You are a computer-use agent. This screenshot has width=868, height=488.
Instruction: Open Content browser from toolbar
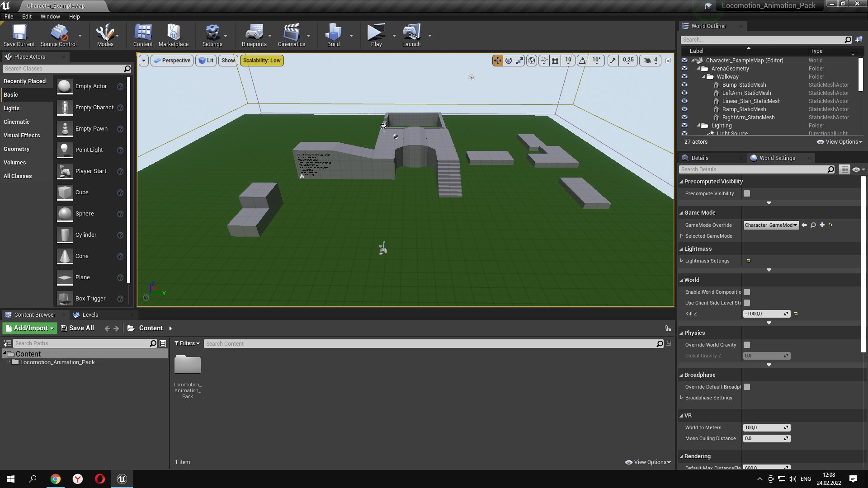pyautogui.click(x=143, y=35)
